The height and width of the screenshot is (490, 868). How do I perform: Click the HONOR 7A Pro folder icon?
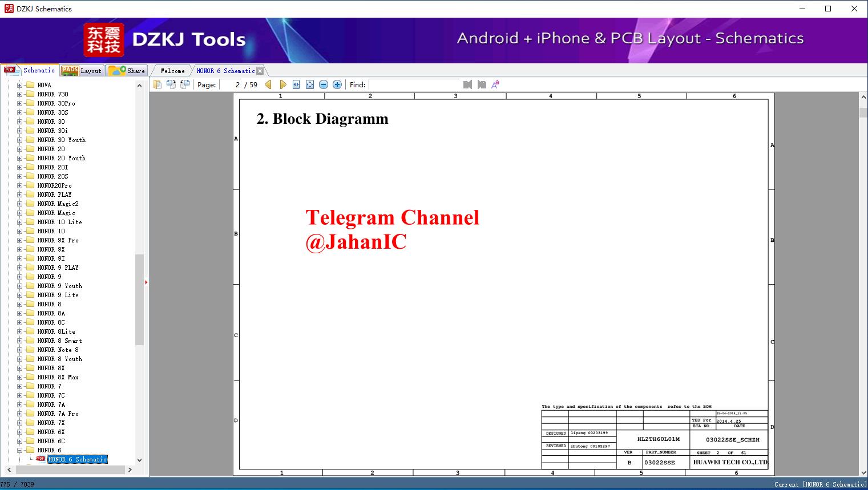pos(30,414)
